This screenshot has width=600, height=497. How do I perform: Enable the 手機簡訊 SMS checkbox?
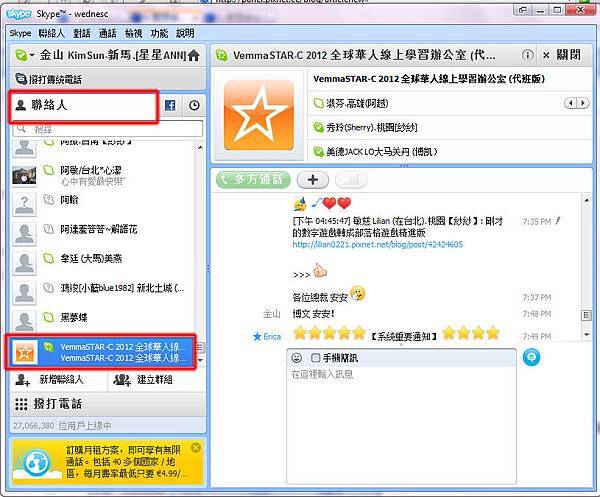pyautogui.click(x=315, y=358)
